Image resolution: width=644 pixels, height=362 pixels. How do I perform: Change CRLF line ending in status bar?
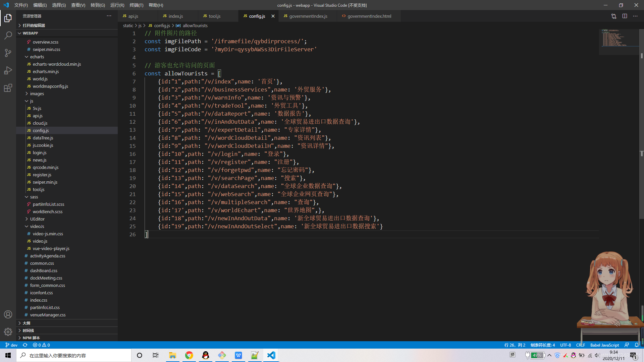tap(580, 345)
